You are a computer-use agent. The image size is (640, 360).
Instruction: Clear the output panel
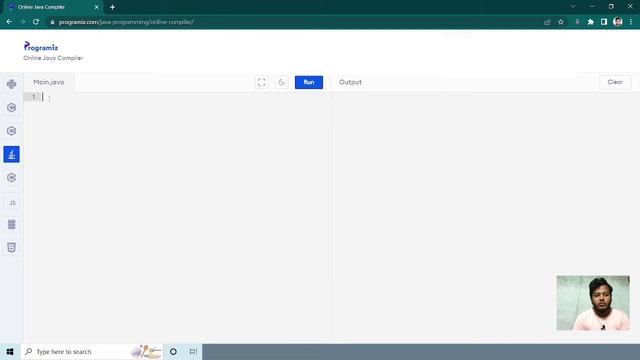click(x=615, y=82)
